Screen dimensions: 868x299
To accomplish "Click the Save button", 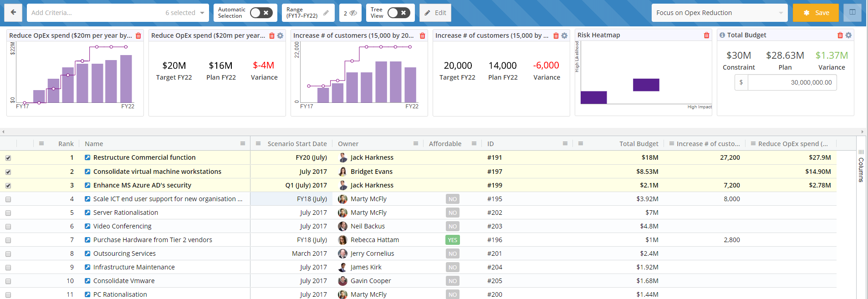I will pos(815,13).
